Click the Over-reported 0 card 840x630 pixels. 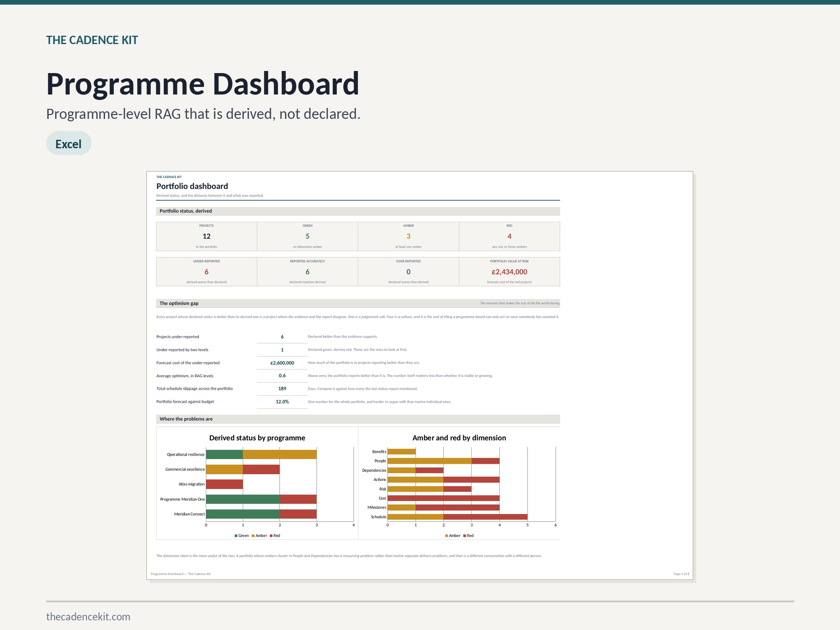pos(408,272)
